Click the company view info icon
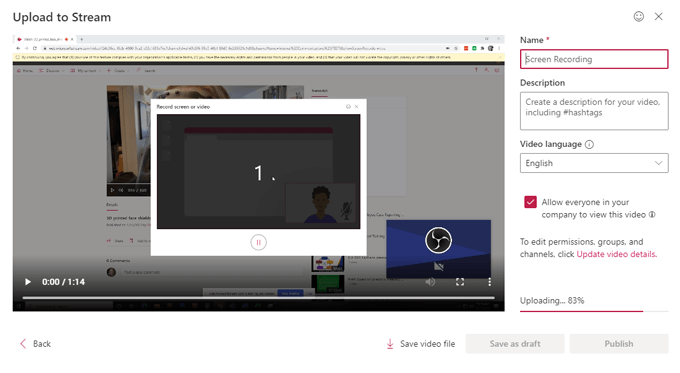Image resolution: width=680 pixels, height=373 pixels. [x=652, y=215]
